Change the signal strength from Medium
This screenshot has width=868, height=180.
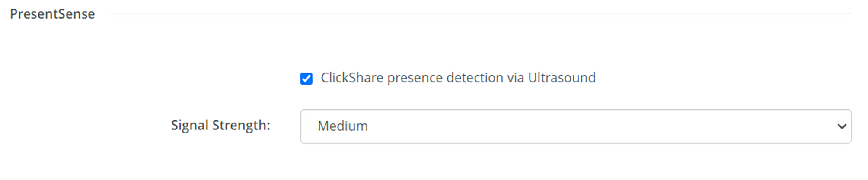coord(575,126)
